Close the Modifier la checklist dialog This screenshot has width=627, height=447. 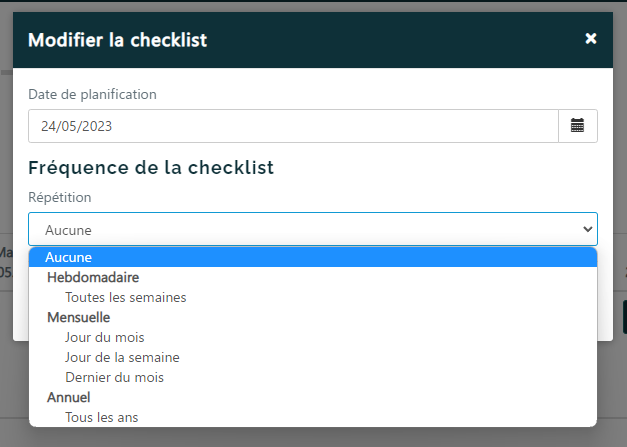(x=591, y=39)
